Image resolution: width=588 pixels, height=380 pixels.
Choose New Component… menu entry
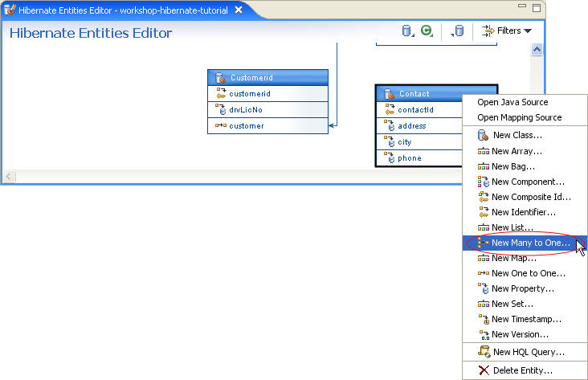pos(525,182)
